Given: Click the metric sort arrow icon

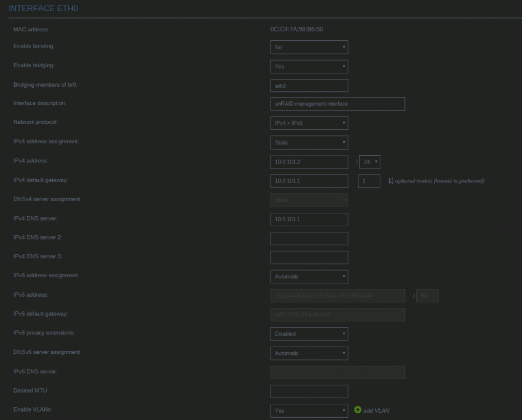Looking at the screenshot, I should (391, 181).
